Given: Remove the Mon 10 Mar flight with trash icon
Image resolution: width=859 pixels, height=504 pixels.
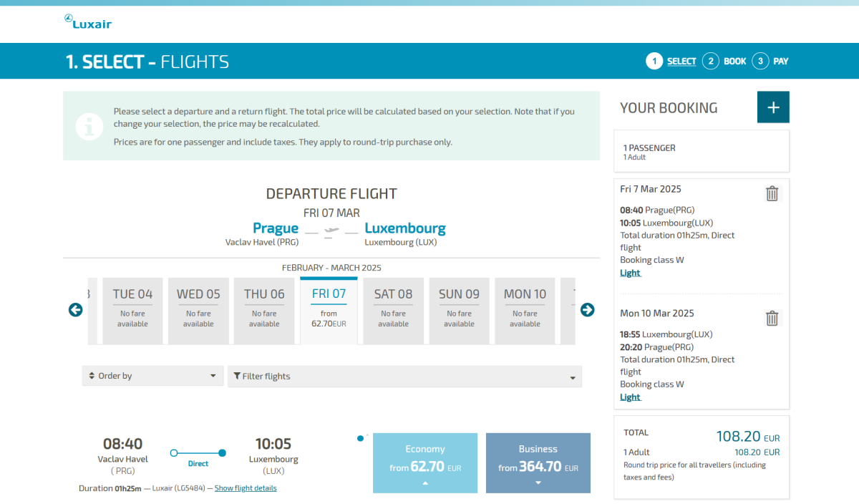Looking at the screenshot, I should 772,318.
